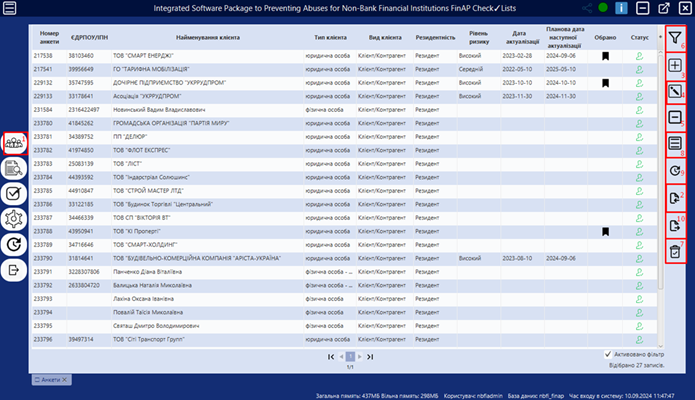The height and width of the screenshot is (400, 695).
Task: Click the export document icon
Action: pos(675,226)
